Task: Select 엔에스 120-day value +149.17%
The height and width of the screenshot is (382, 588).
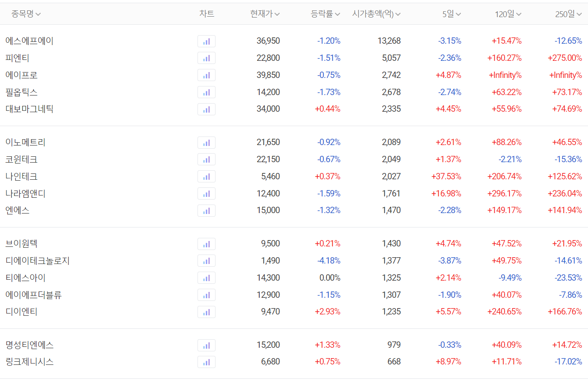Action: pos(505,210)
